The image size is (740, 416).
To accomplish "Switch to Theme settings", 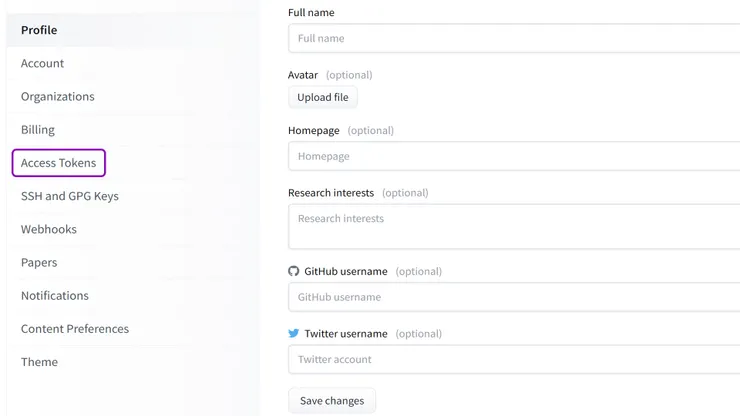I will coord(39,362).
